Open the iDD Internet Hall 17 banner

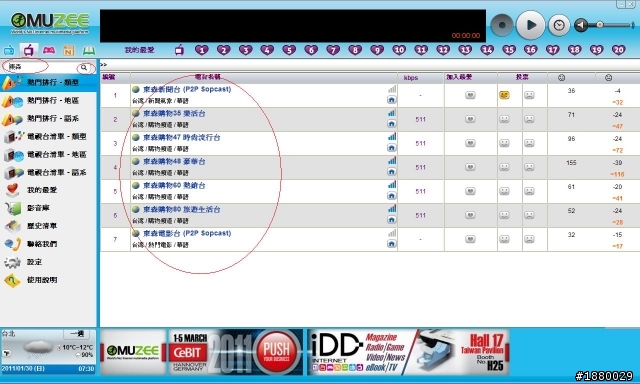click(x=408, y=352)
